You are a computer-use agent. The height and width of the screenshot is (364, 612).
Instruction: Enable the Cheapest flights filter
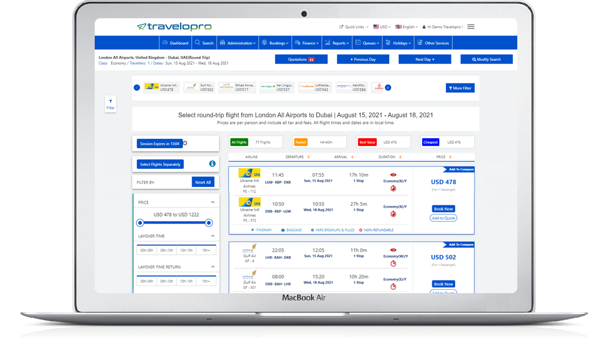(430, 142)
